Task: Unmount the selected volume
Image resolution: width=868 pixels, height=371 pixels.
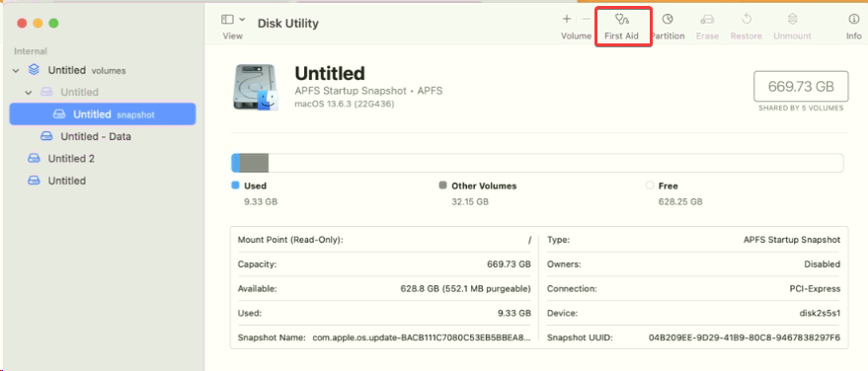Action: [792, 27]
